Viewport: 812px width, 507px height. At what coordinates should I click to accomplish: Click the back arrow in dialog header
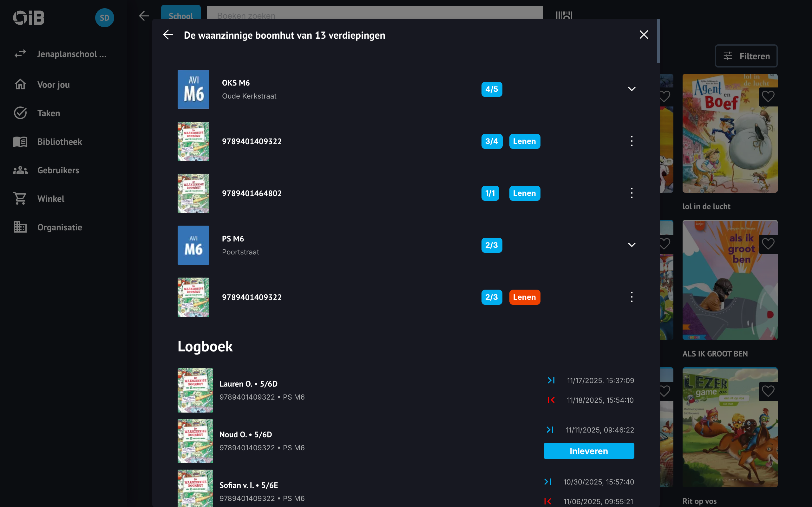(x=168, y=35)
